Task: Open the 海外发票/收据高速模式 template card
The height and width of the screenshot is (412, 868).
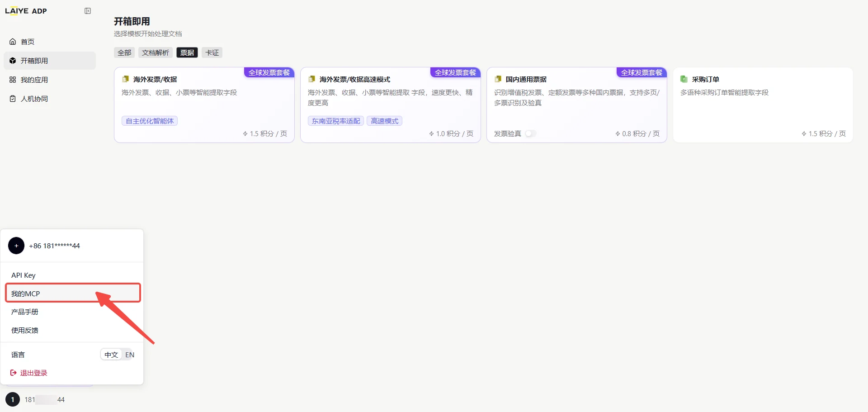Action: [x=391, y=105]
